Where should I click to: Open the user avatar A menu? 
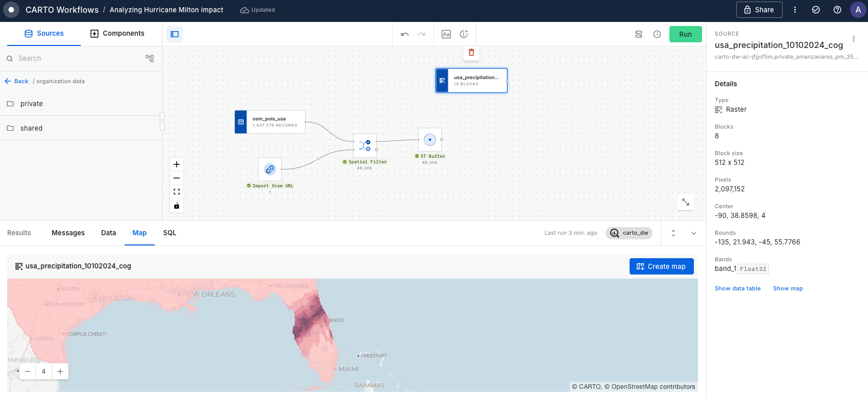[858, 10]
